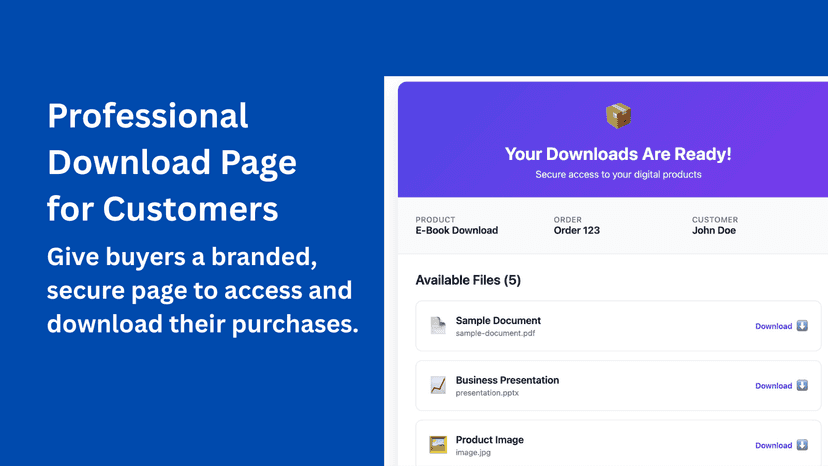Click the 'Order 123' order value
Viewport: 828px width, 466px height.
click(577, 230)
